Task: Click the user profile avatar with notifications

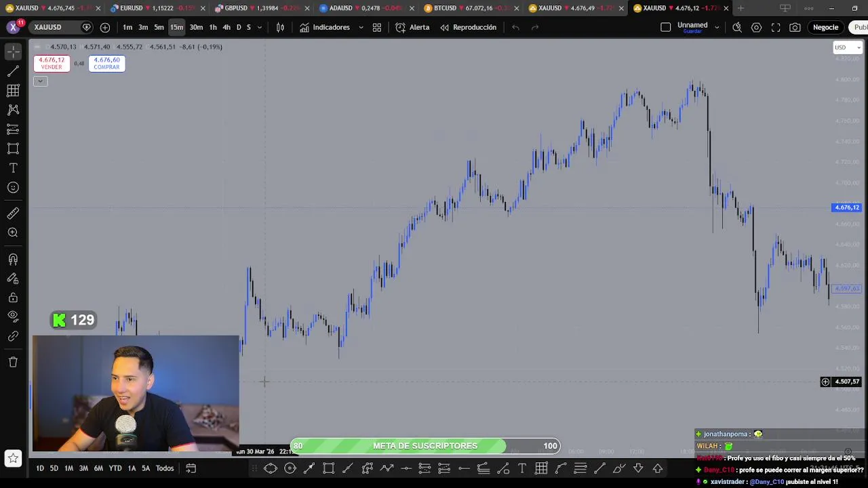Action: (13, 27)
